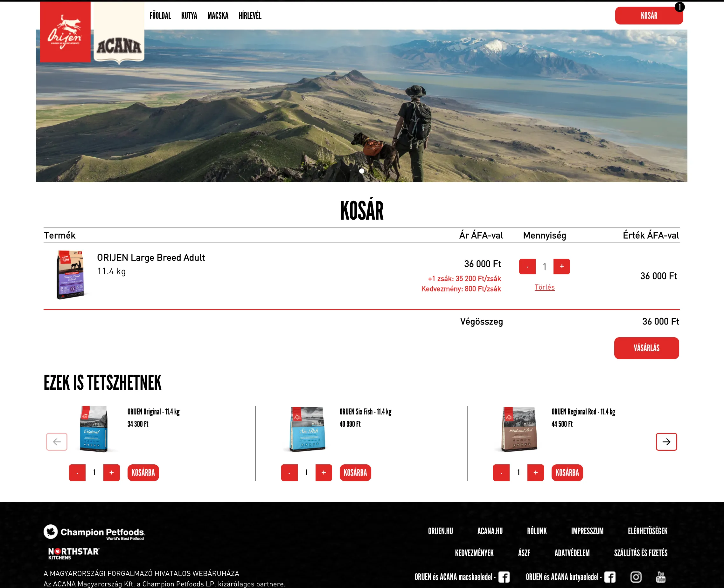
Task: Add ORIJEN Original to cart with Kosárba
Action: (143, 473)
